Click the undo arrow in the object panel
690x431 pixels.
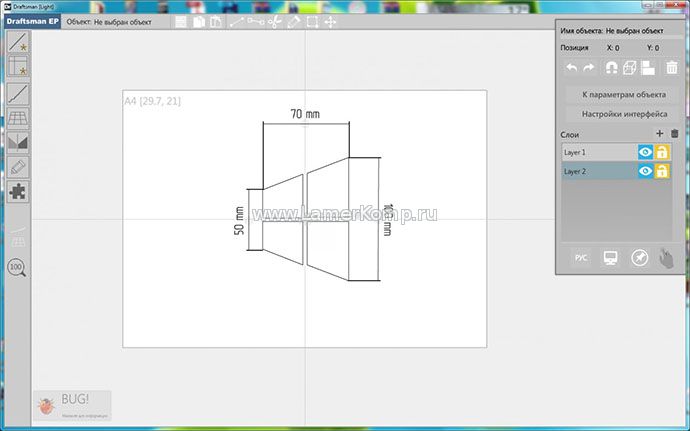[x=572, y=68]
